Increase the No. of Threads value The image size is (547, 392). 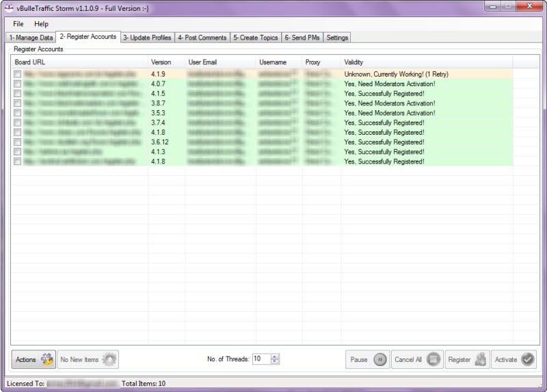click(x=275, y=356)
